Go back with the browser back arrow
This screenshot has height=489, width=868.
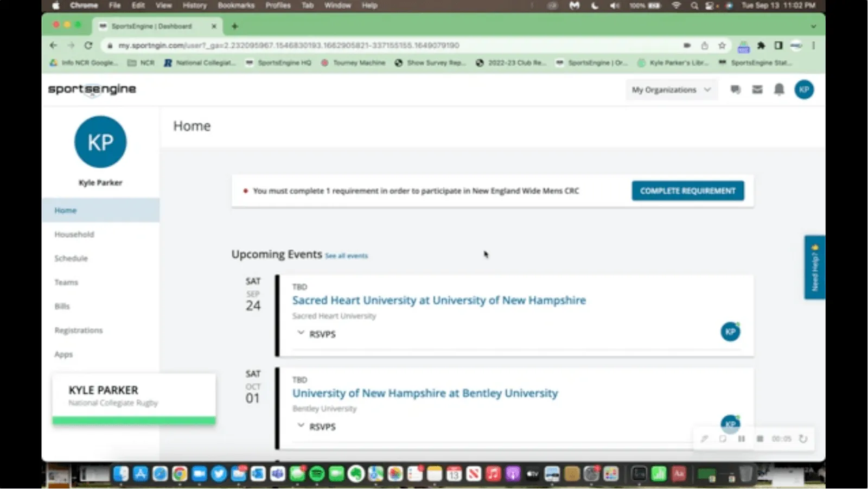pyautogui.click(x=53, y=46)
